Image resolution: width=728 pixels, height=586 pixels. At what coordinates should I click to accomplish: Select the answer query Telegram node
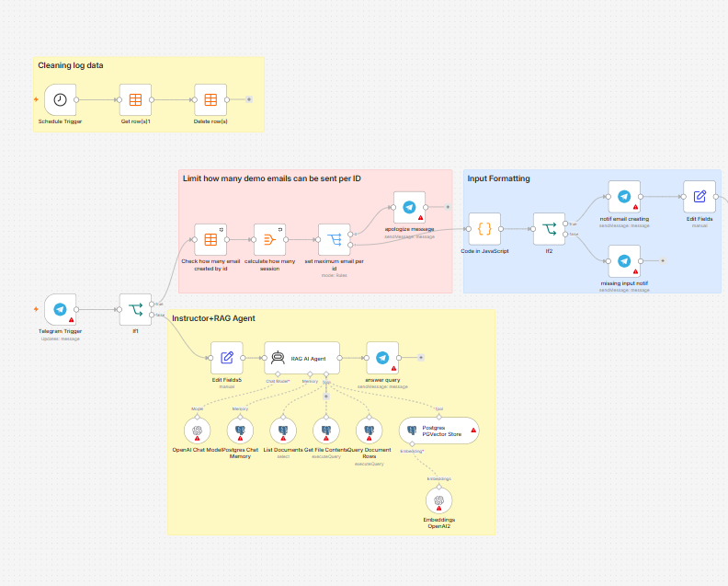pos(382,358)
